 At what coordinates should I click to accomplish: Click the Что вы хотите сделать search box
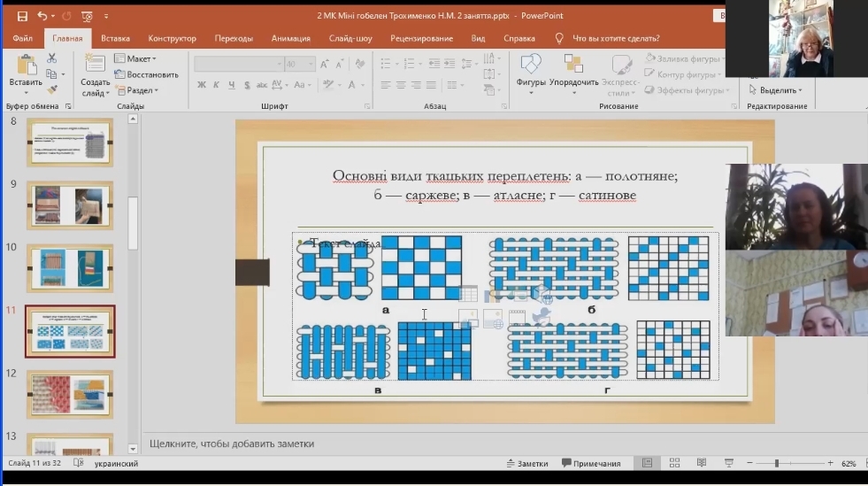click(x=616, y=38)
